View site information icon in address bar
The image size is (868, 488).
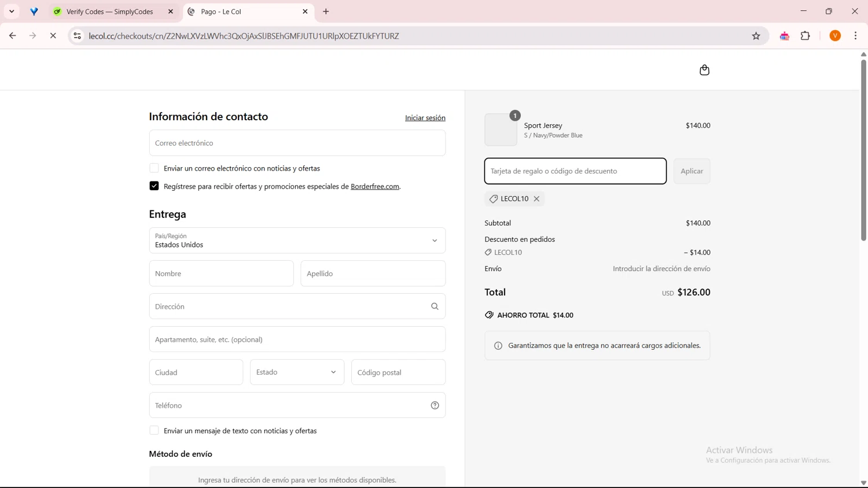pos(77,36)
